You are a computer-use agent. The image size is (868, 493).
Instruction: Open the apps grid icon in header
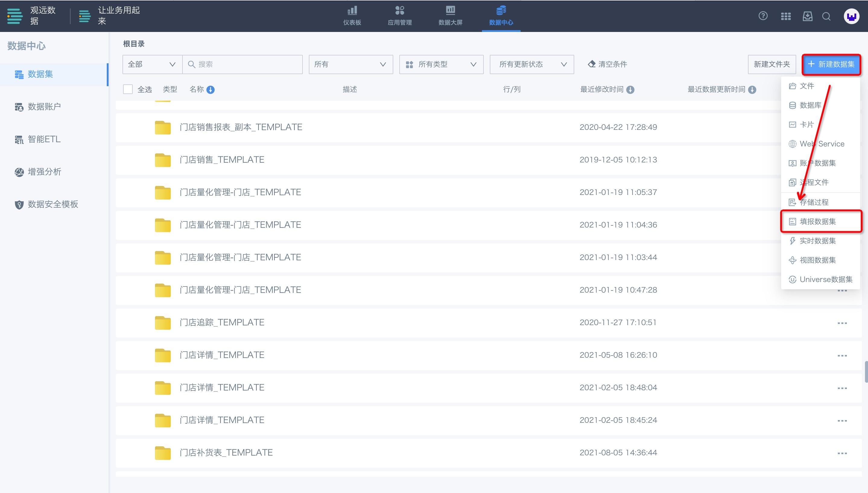pyautogui.click(x=785, y=16)
